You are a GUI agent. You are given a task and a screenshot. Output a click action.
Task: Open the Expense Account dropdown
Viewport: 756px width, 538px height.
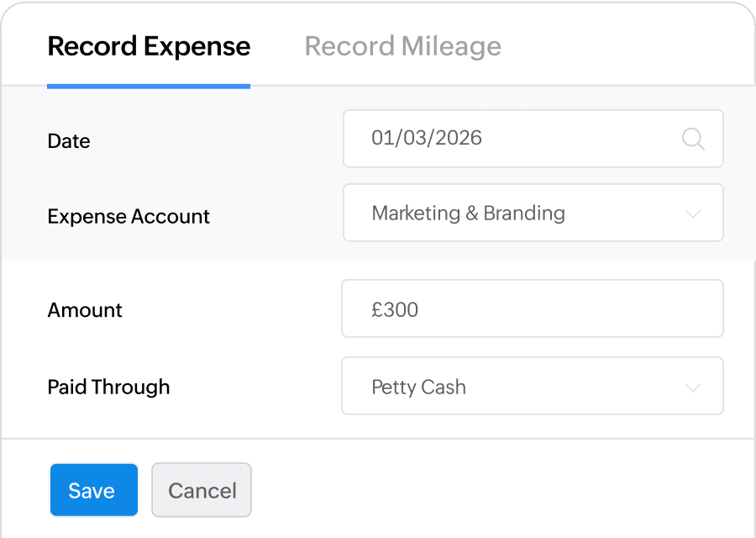[x=533, y=213]
